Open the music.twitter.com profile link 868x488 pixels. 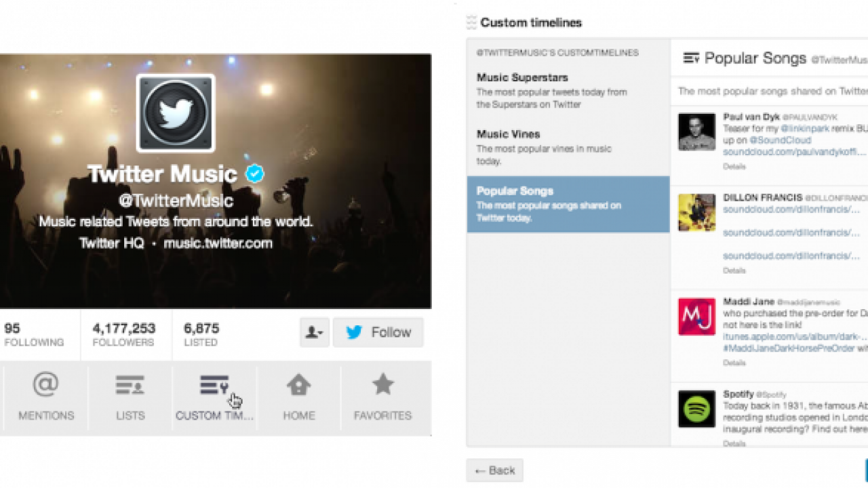217,243
